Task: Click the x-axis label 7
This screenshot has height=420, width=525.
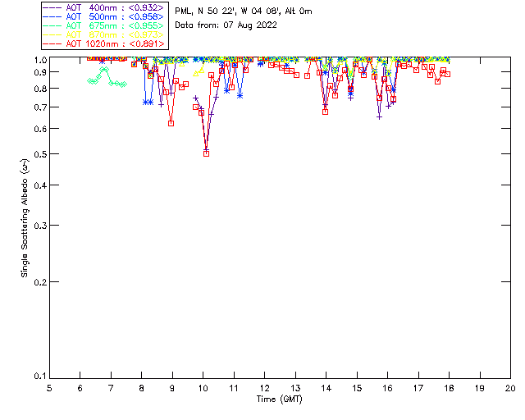Action: click(111, 388)
